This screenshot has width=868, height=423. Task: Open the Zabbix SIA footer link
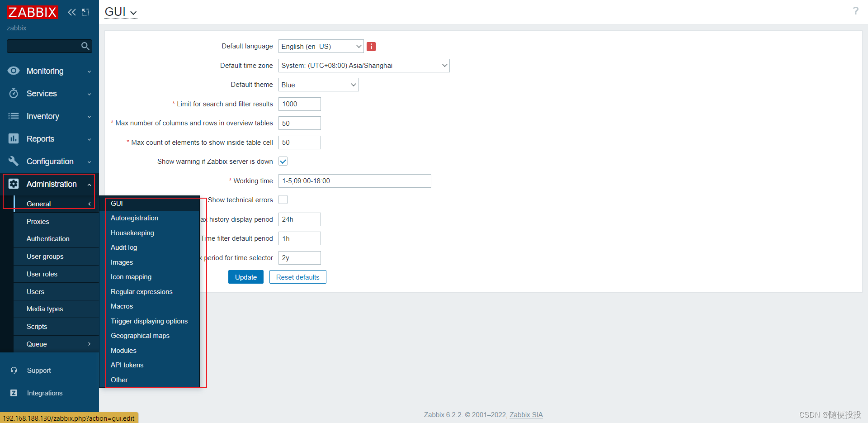(526, 414)
